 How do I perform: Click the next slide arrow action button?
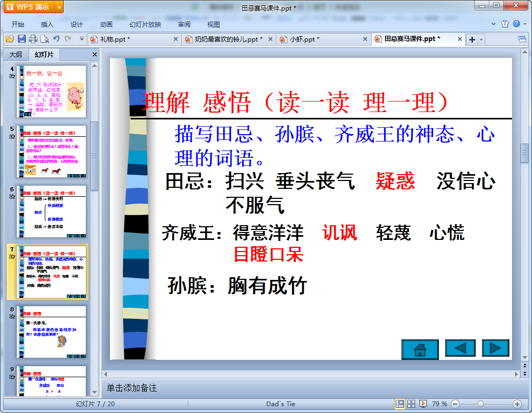click(x=495, y=348)
